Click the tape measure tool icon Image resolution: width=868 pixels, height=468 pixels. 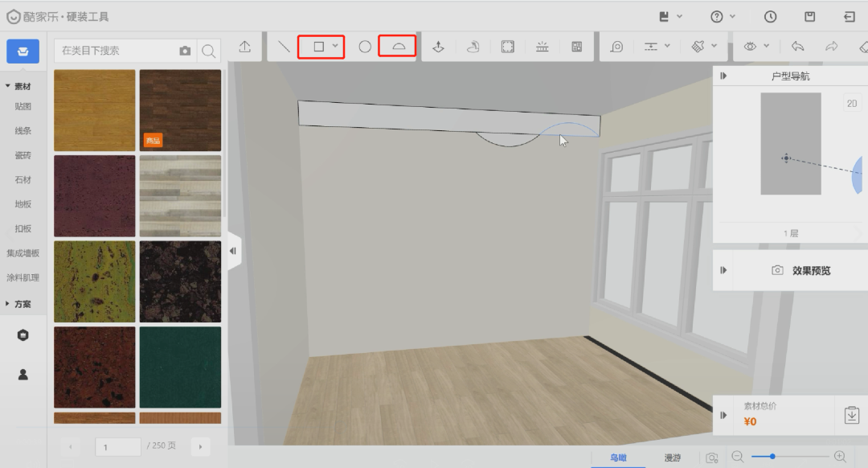(x=616, y=47)
